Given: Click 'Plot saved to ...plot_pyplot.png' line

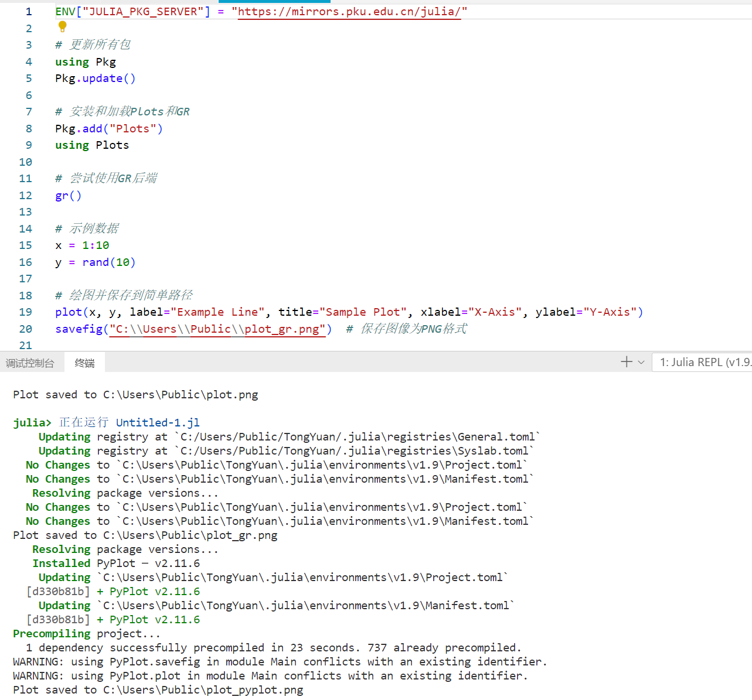Looking at the screenshot, I should click(158, 690).
